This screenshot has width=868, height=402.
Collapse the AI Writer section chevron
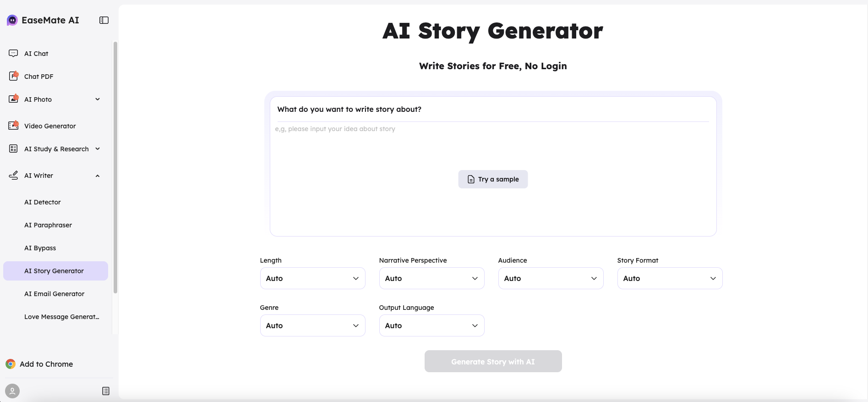97,176
